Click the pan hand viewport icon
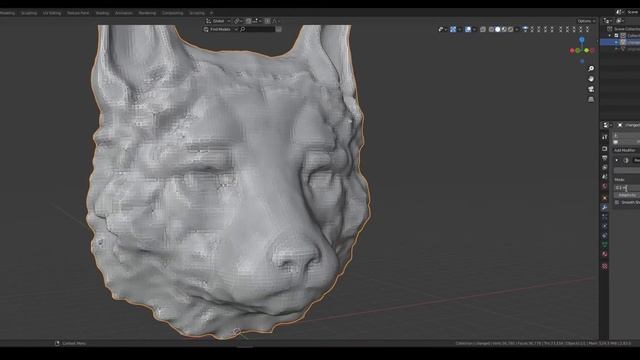640x360 pixels. (x=591, y=78)
